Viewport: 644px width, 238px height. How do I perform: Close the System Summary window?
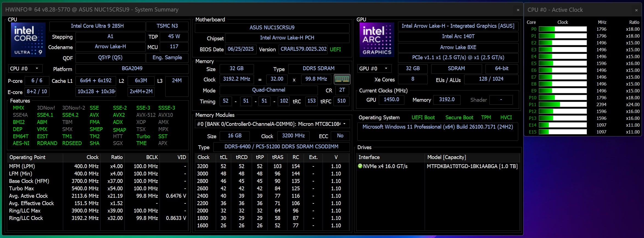[518, 10]
